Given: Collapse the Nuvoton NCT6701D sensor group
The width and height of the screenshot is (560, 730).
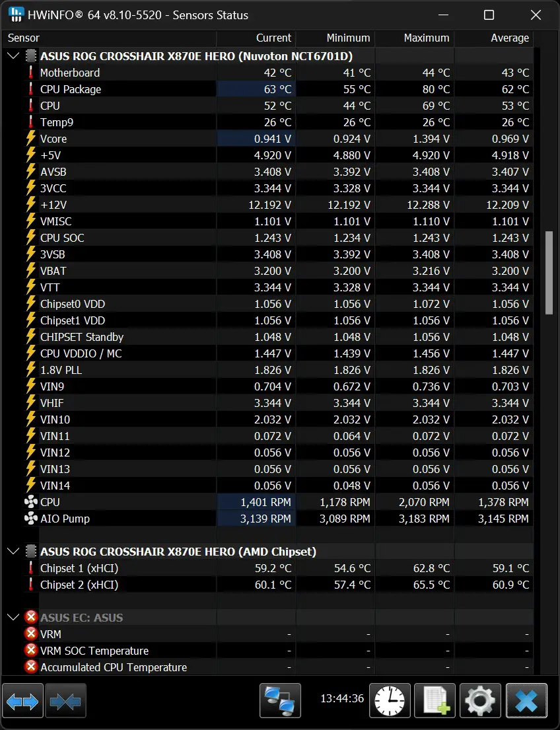Looking at the screenshot, I should click(13, 56).
